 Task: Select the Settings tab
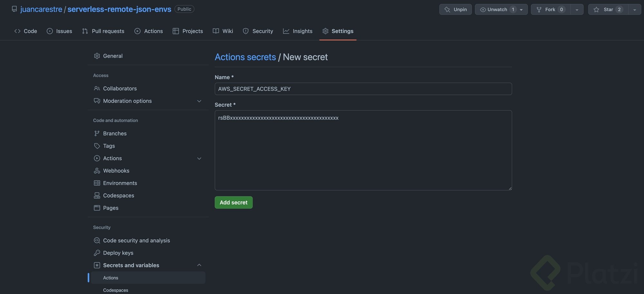[x=338, y=31]
